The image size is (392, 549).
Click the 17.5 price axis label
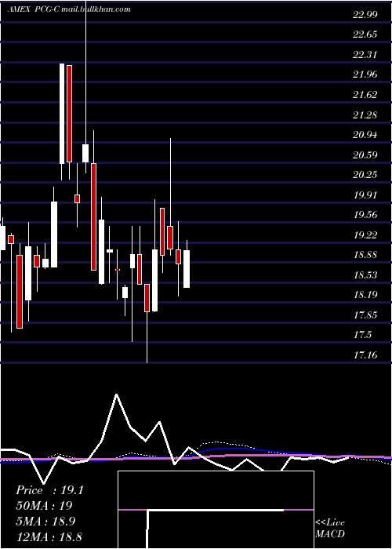click(362, 335)
